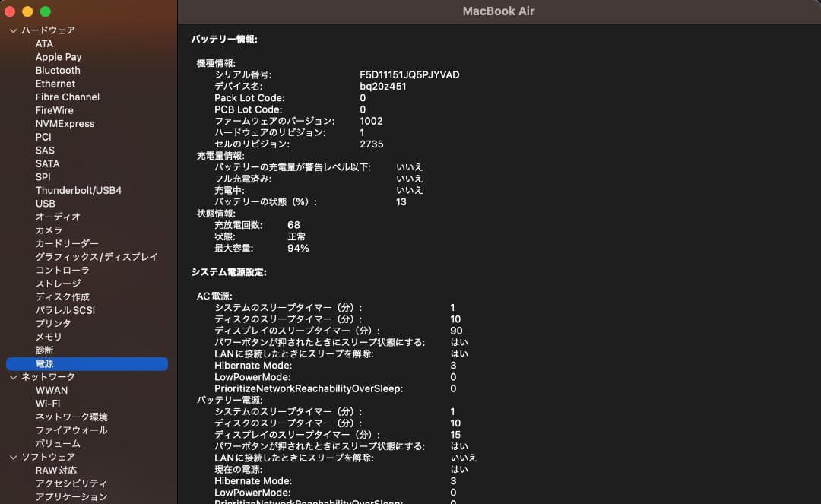Click the green full-screen button

pos(46,11)
